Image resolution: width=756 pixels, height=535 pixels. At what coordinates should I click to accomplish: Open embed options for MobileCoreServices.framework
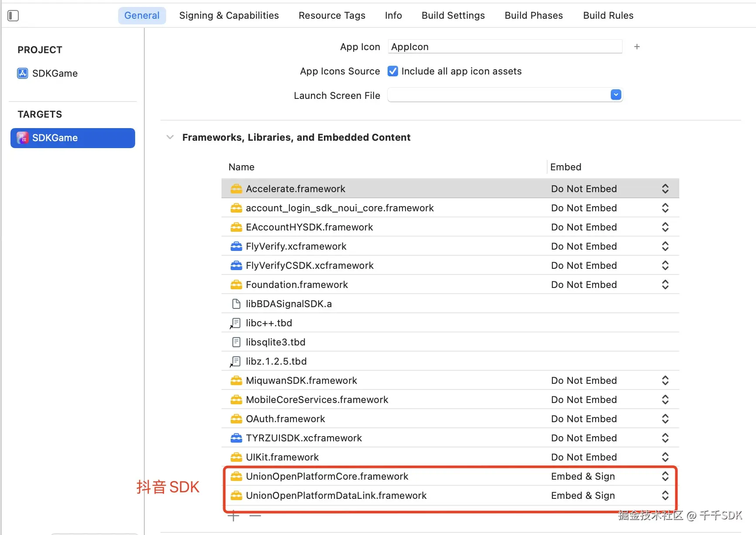pos(665,400)
